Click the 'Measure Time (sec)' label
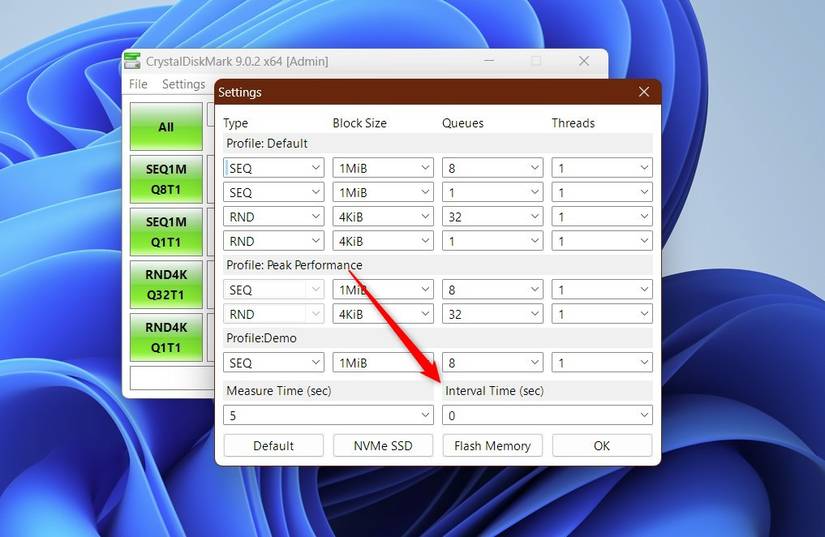Screen dimensions: 825x537 click(279, 391)
